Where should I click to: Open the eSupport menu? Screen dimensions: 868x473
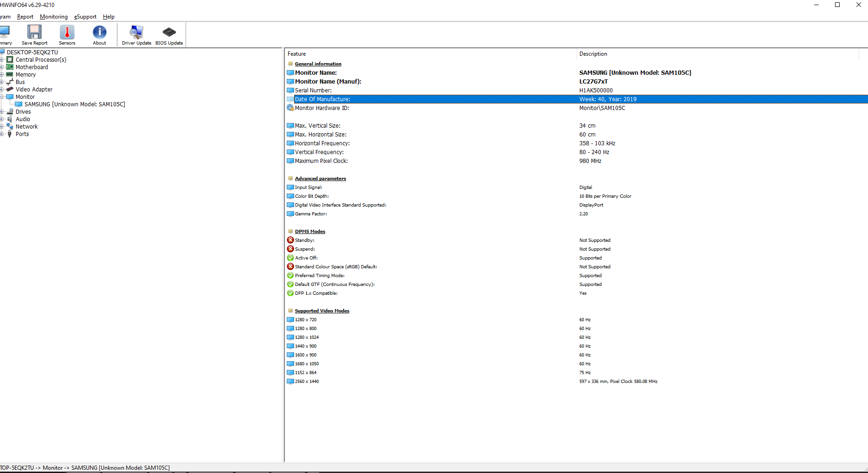[x=85, y=17]
